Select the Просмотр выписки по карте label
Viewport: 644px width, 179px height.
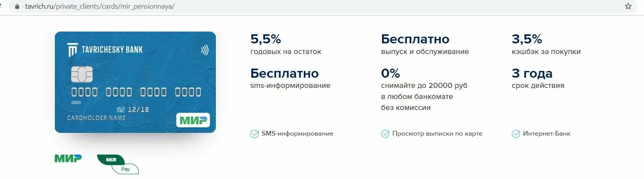click(x=437, y=134)
